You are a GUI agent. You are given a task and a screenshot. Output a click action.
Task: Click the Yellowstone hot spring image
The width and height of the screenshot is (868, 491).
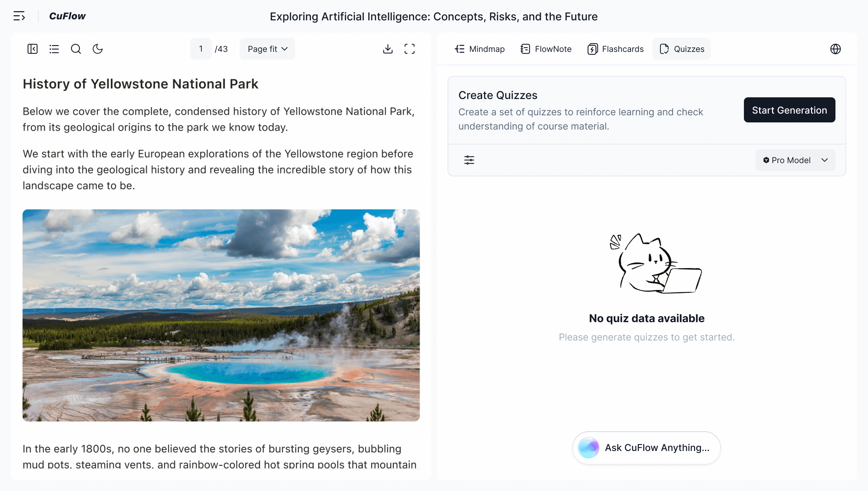221,315
